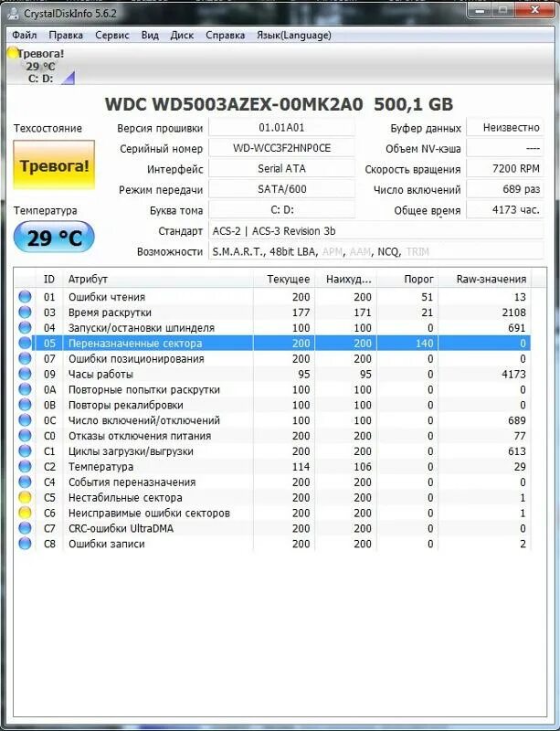
Task: Click the Неизвестно data buffer field
Action: 505,128
